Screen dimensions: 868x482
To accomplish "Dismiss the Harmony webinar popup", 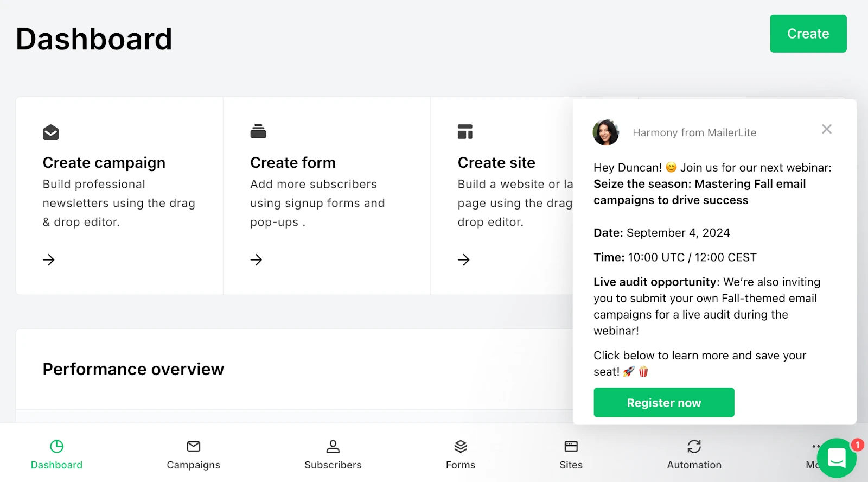I will (x=826, y=129).
